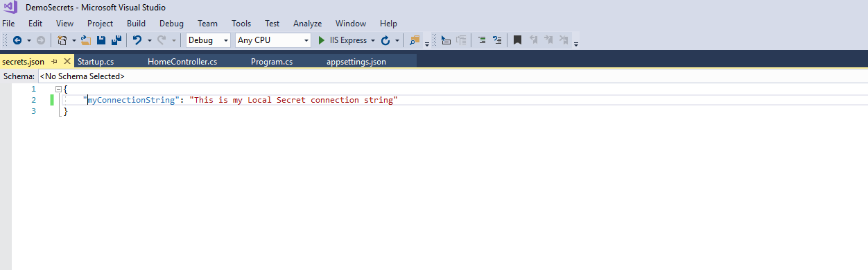Click the Uncomment Selection icon

(x=497, y=40)
